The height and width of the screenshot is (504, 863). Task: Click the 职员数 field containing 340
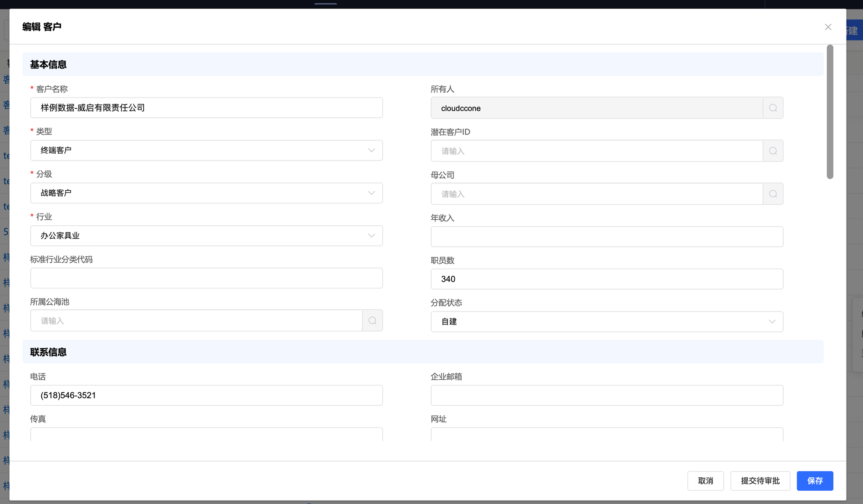(x=607, y=279)
